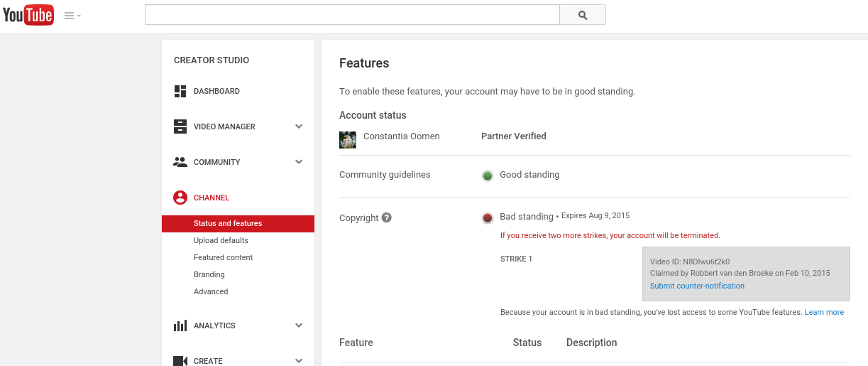Click the Analytics bar chart icon
Screen dimensions: 868x366
coord(180,325)
